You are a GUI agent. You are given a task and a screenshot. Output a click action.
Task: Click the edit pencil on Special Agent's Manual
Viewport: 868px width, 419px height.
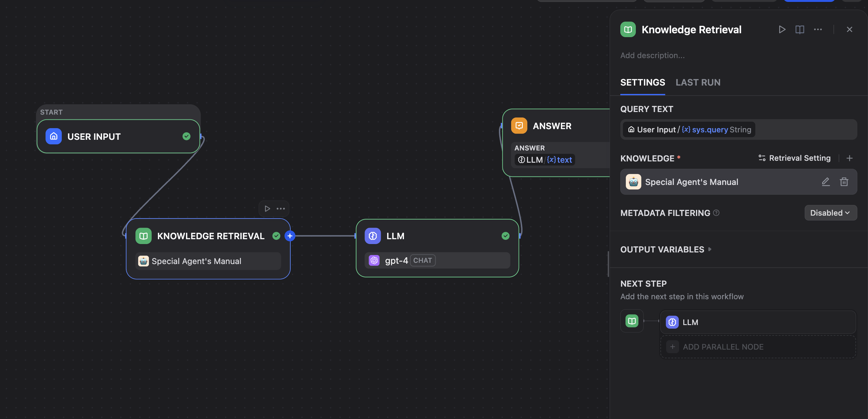point(826,181)
